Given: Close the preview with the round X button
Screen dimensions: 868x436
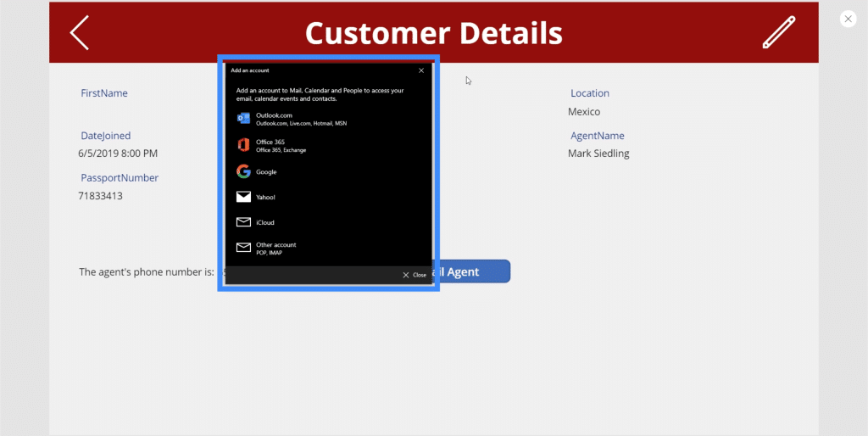Looking at the screenshot, I should pos(848,19).
